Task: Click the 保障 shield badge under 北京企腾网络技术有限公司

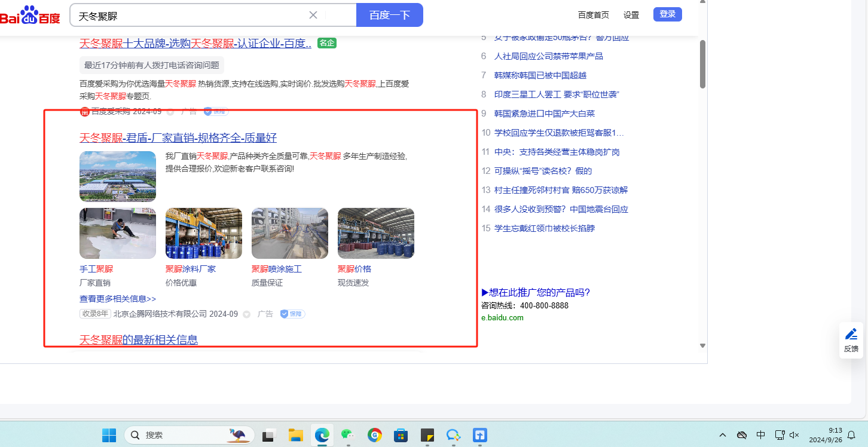Action: (x=292, y=314)
